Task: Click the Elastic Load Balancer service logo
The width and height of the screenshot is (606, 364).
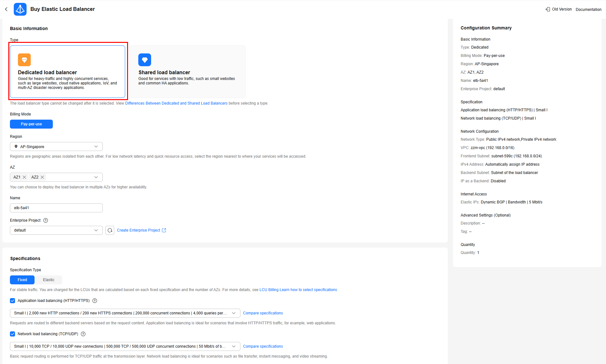Action: point(20,9)
